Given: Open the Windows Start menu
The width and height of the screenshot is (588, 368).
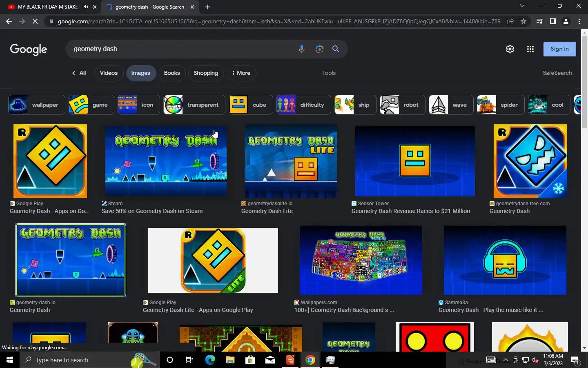Looking at the screenshot, I should [10, 360].
